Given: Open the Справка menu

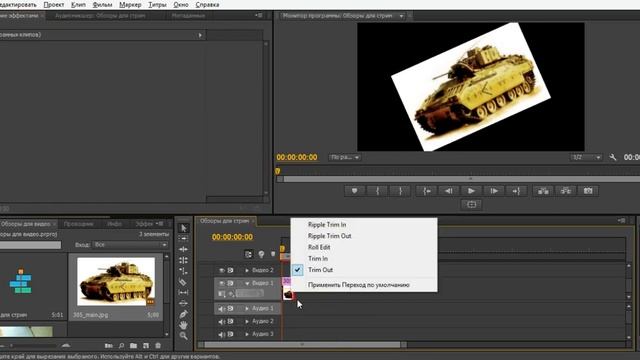Looking at the screenshot, I should click(207, 5).
